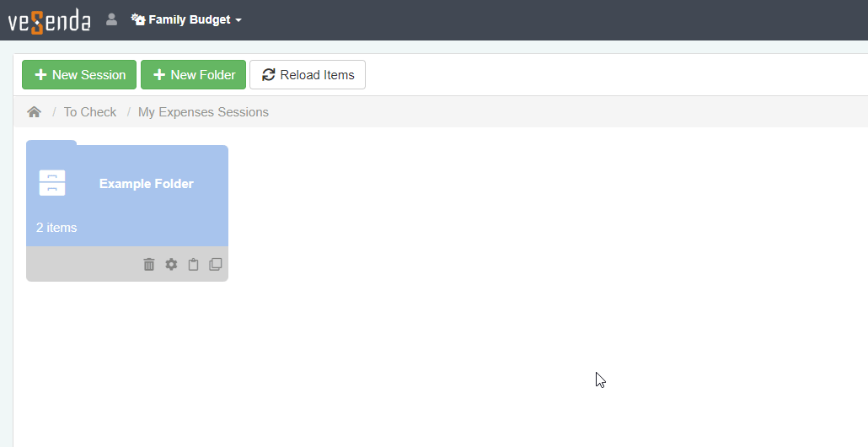Viewport: 868px width, 447px height.
Task: Open Example Folder settings gear
Action: [171, 265]
